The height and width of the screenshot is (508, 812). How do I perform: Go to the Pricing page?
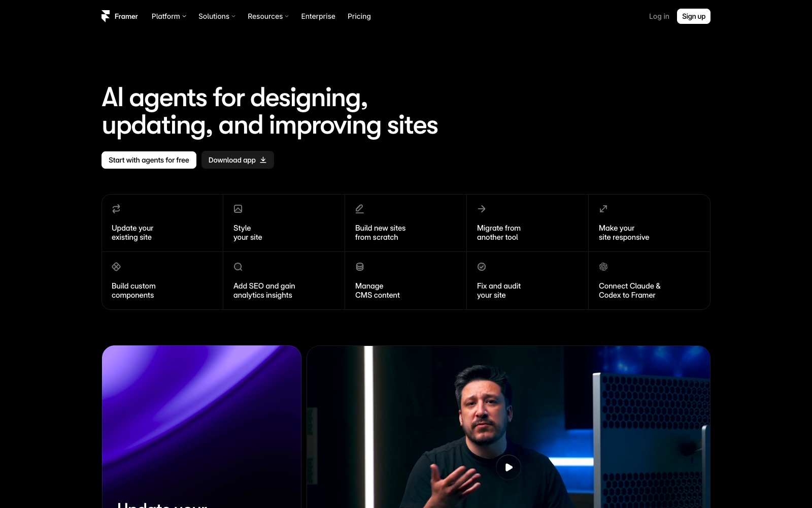pos(359,16)
